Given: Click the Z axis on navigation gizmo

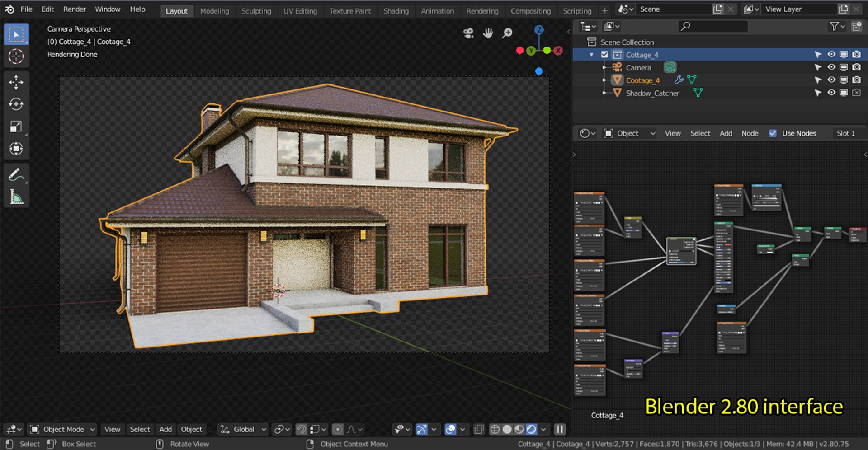Looking at the screenshot, I should coord(539,30).
